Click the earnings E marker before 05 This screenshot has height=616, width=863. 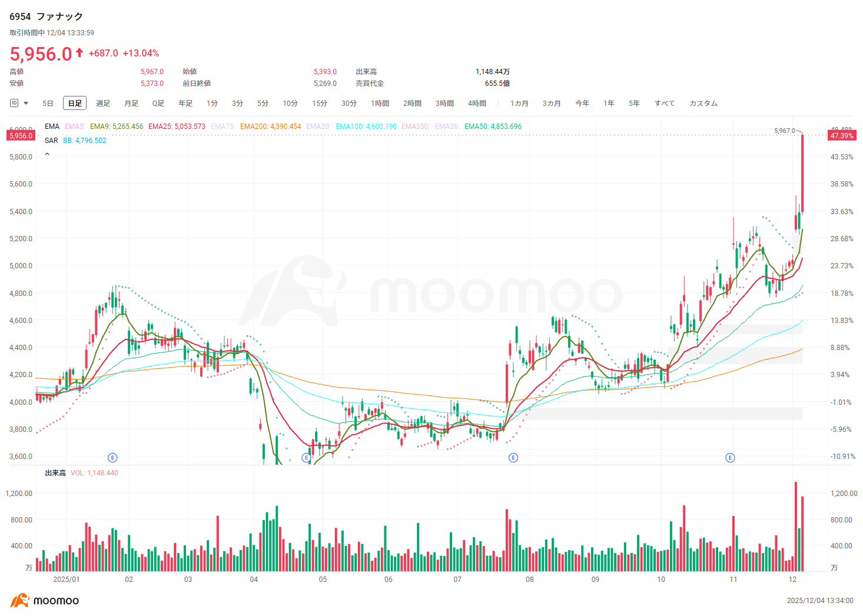(306, 458)
